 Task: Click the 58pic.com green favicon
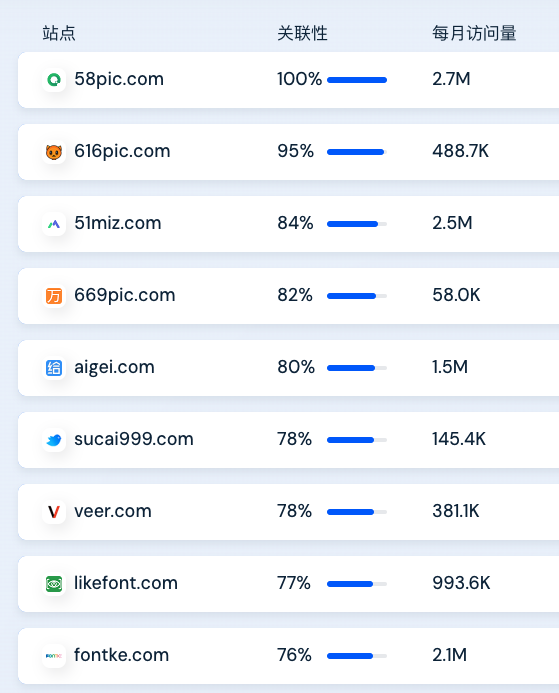click(x=54, y=80)
